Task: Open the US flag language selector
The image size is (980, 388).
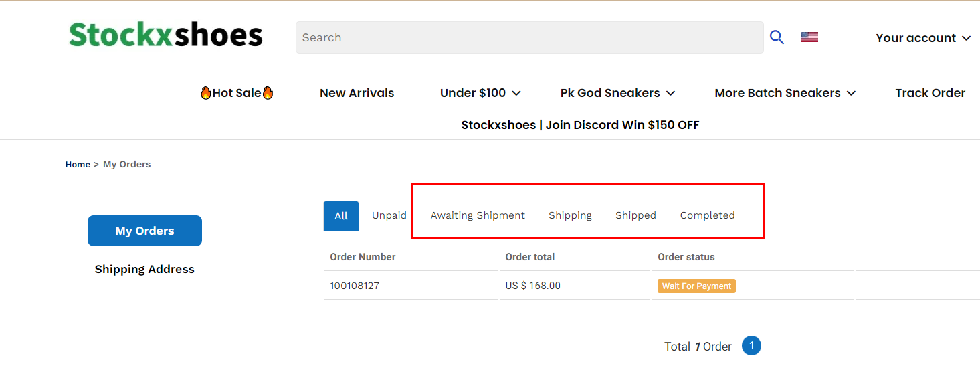Action: (x=809, y=37)
